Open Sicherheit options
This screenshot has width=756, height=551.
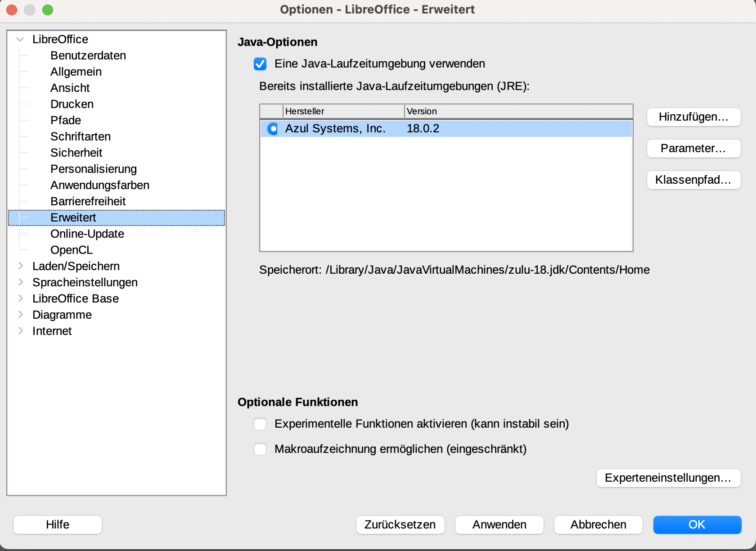pyautogui.click(x=76, y=153)
